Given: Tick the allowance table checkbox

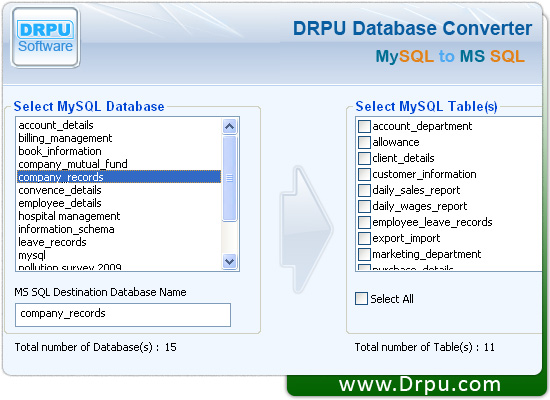Looking at the screenshot, I should point(364,142).
